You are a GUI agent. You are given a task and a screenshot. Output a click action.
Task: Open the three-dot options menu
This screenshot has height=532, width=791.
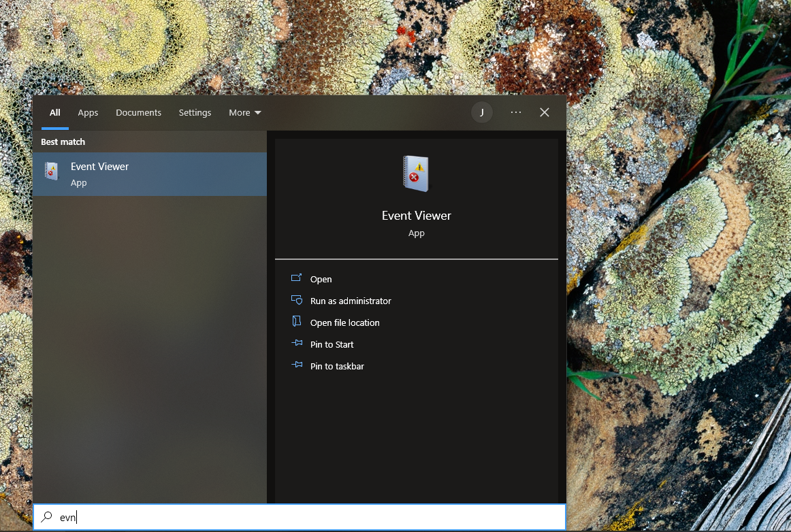pos(515,112)
